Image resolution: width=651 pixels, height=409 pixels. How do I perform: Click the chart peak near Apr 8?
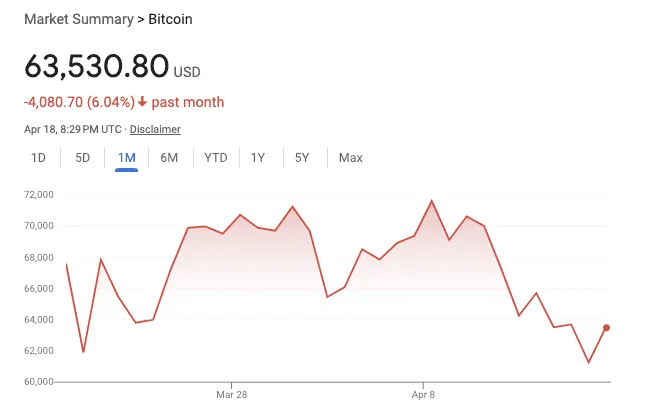(432, 201)
